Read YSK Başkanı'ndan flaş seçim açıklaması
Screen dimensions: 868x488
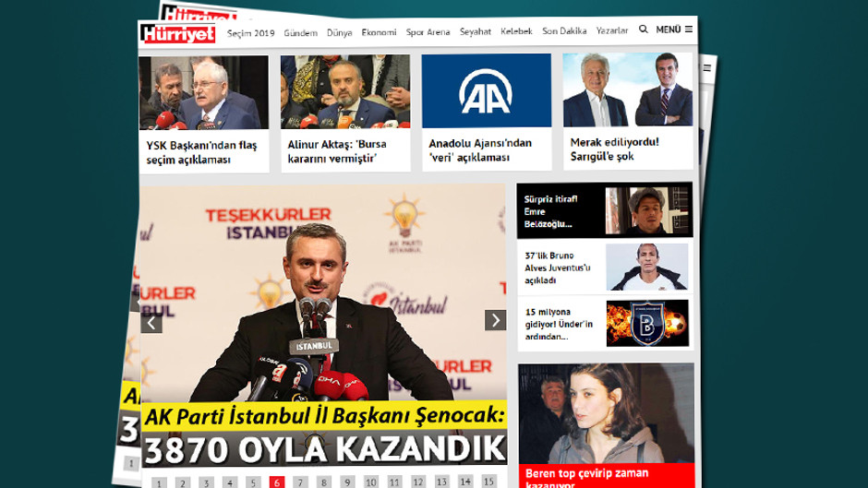188,151
